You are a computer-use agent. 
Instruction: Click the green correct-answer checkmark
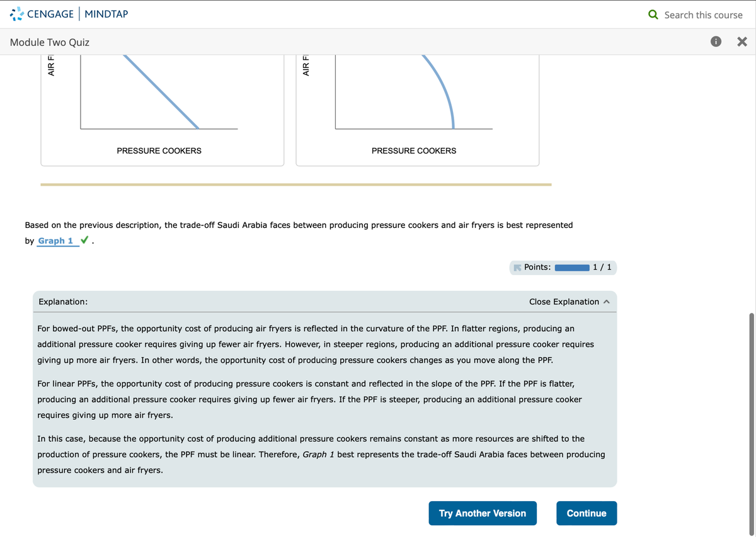tap(85, 240)
